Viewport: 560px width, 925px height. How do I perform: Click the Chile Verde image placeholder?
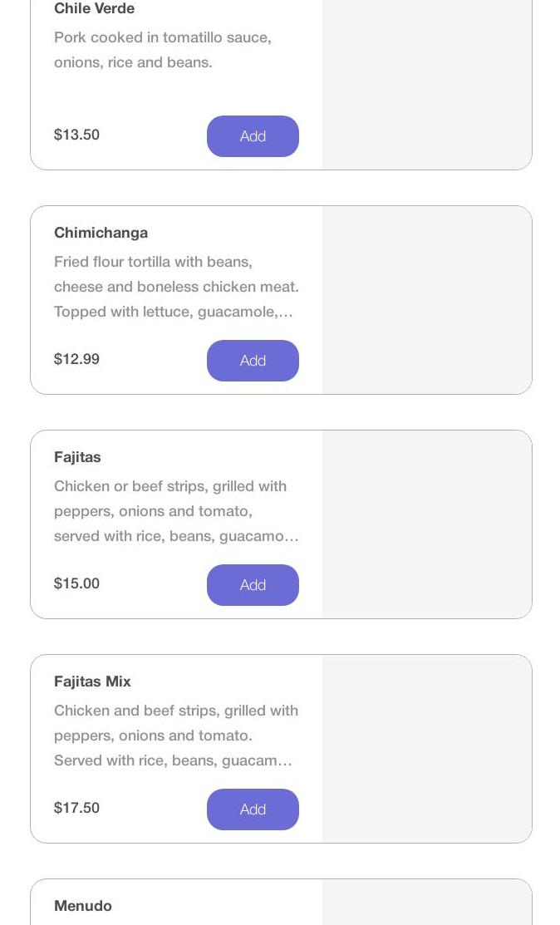[x=427, y=83]
